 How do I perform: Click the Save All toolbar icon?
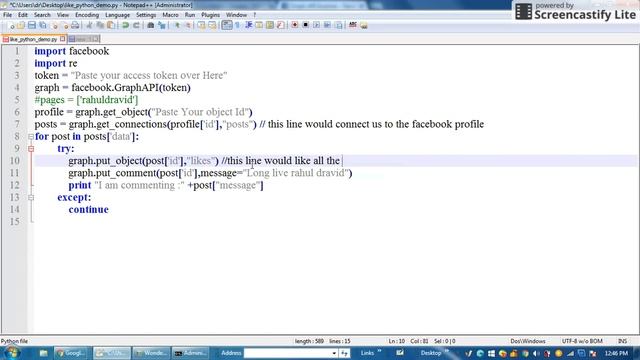click(x=42, y=25)
